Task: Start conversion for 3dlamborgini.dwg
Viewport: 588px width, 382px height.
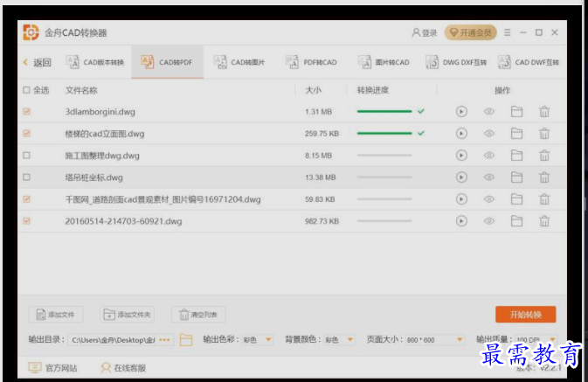Action: click(x=461, y=111)
